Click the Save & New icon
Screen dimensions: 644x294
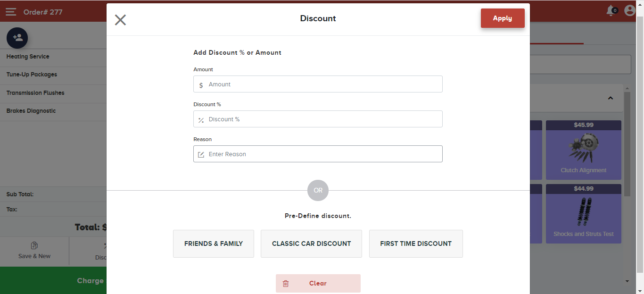point(34,245)
